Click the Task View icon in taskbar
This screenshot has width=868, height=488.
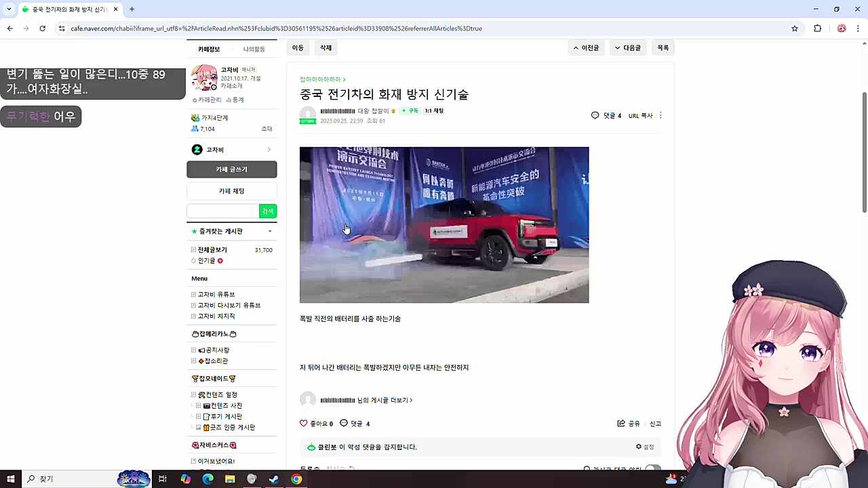pos(163,479)
